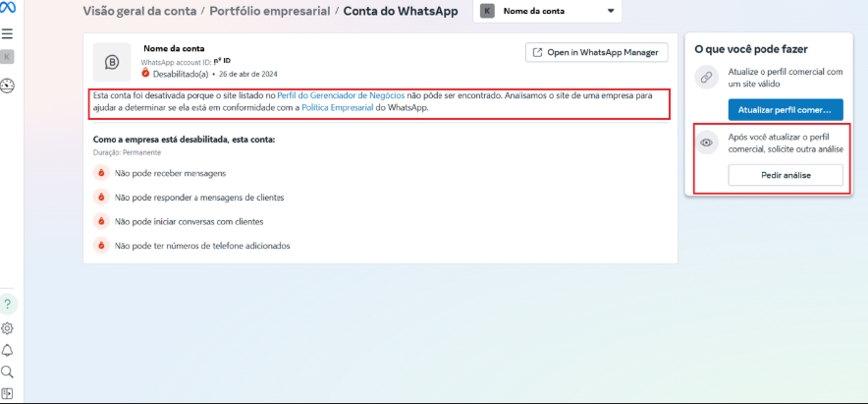Click Open in WhatsApp Manager button

pos(597,53)
